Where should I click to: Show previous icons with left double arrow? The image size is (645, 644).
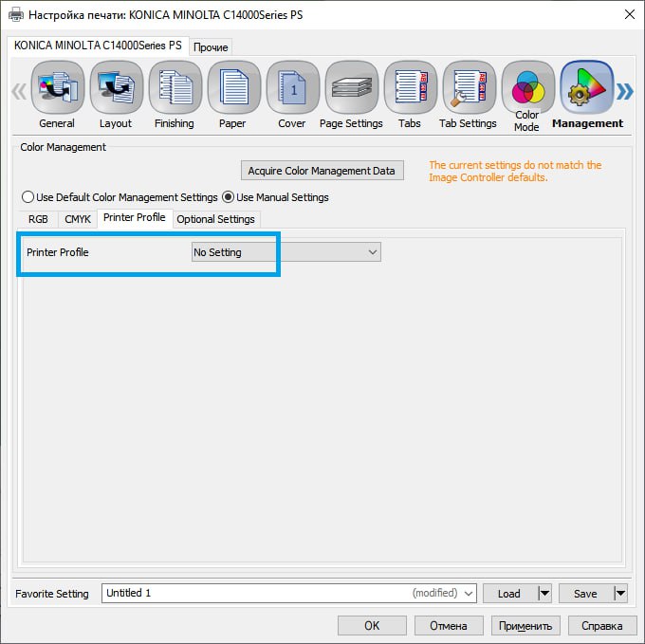point(19,91)
